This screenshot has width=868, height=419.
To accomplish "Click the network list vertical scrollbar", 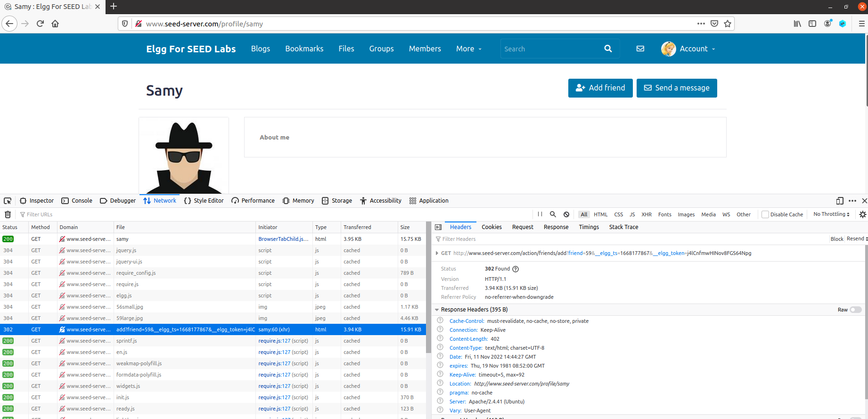I will tap(428, 288).
